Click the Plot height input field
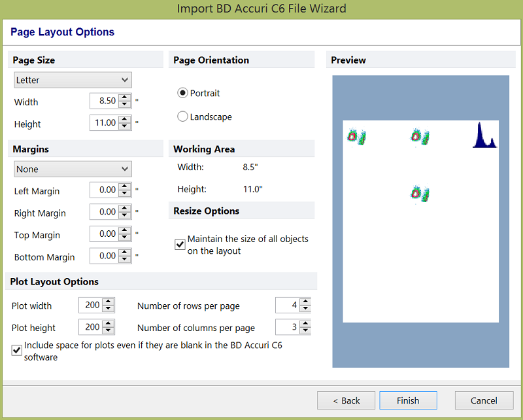 90,327
